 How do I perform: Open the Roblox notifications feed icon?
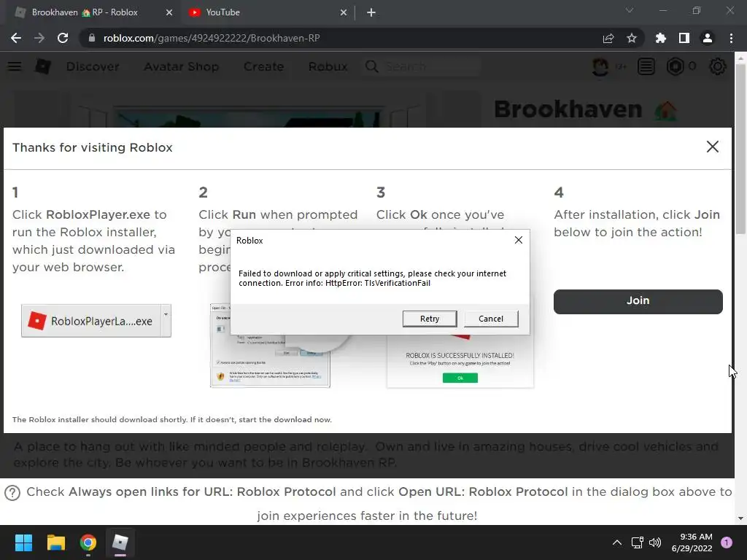pyautogui.click(x=646, y=66)
